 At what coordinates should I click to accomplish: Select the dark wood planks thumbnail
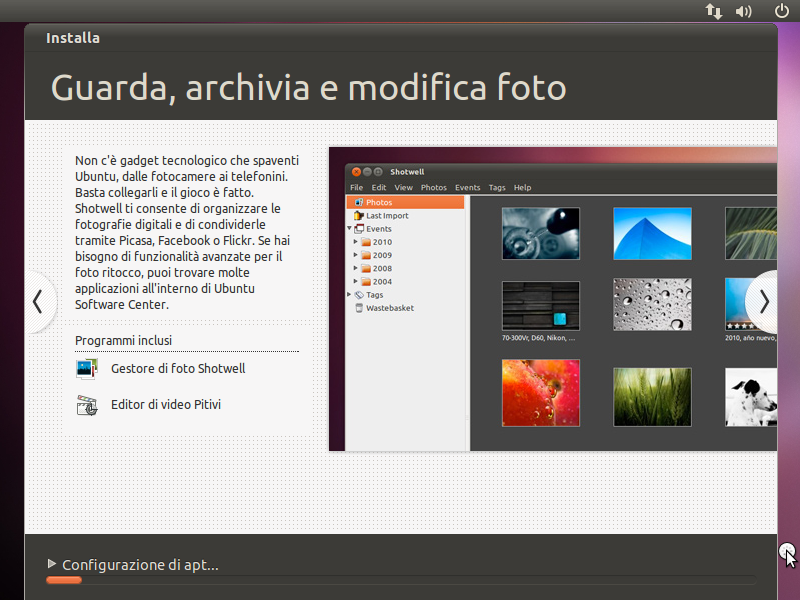coord(541,306)
